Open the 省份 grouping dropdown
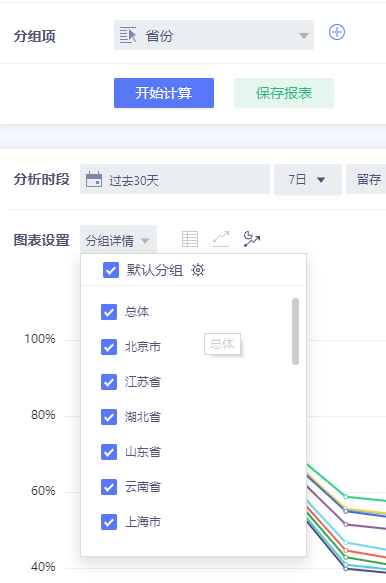 click(214, 35)
